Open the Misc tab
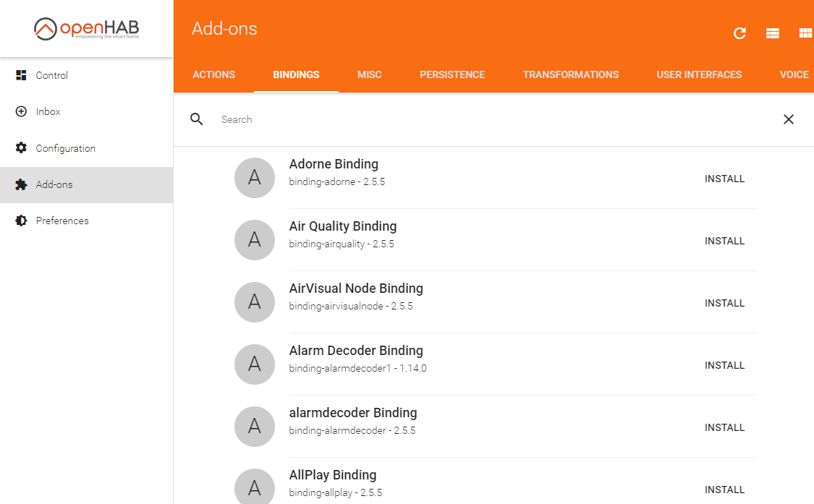Viewport: 814px width, 504px height. 370,74
